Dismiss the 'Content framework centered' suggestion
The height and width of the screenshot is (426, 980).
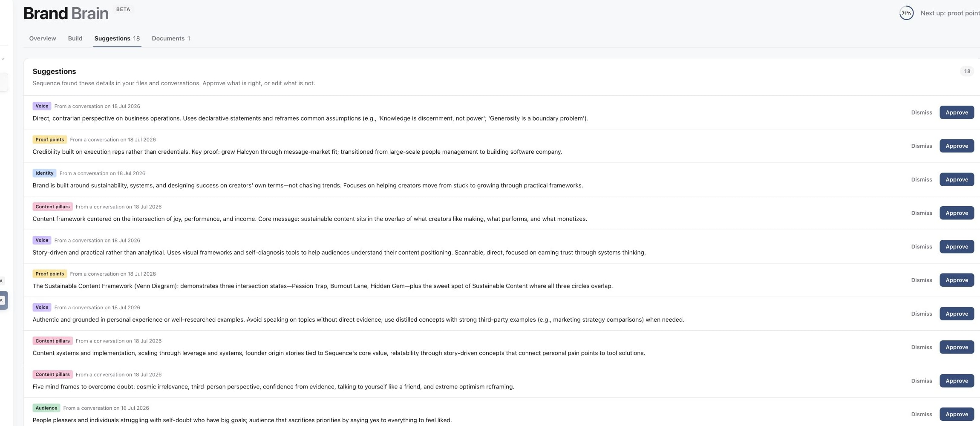(x=922, y=213)
